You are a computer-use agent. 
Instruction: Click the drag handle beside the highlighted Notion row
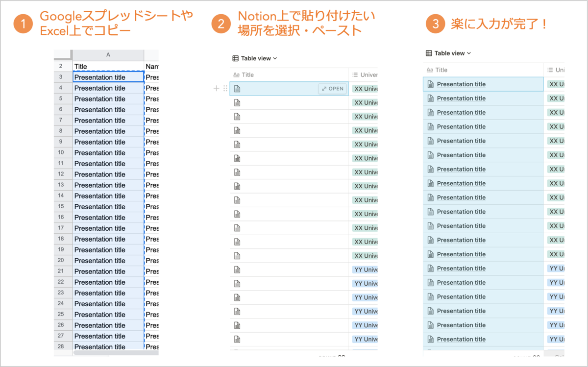point(225,89)
